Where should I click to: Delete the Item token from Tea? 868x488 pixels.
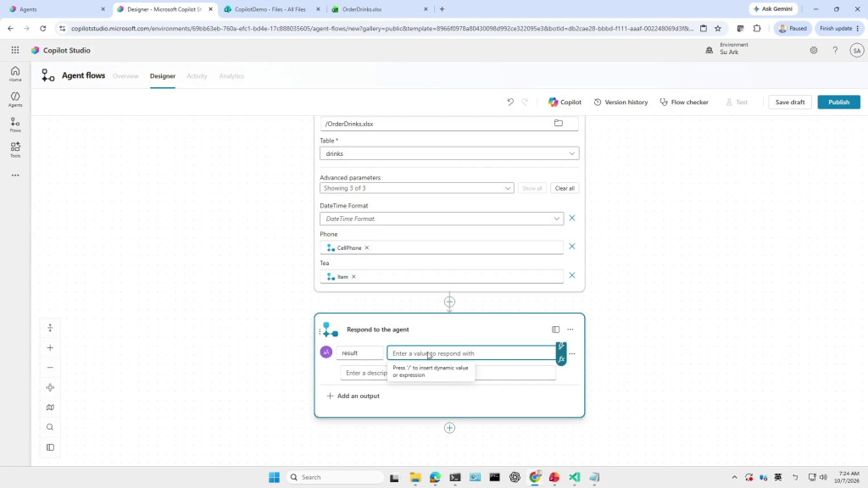[x=353, y=277]
